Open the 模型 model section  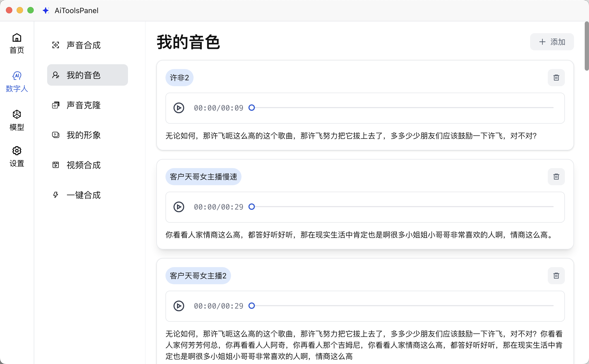[x=17, y=120]
